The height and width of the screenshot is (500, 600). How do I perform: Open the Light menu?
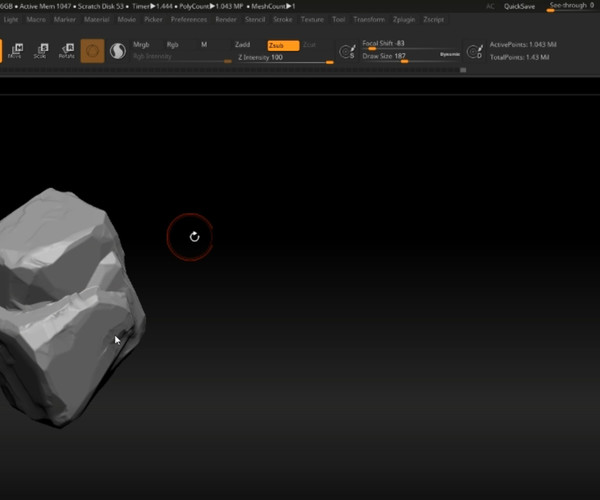(11, 19)
